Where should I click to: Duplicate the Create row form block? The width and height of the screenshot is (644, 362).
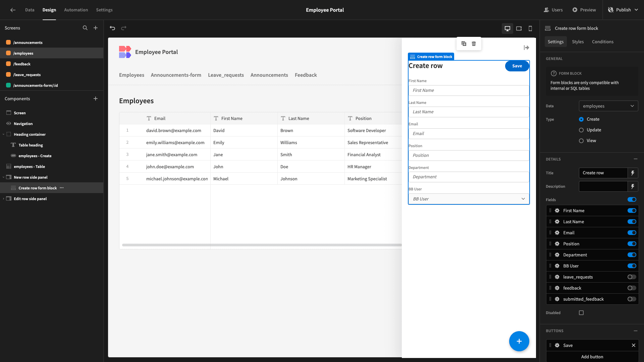[x=464, y=44]
